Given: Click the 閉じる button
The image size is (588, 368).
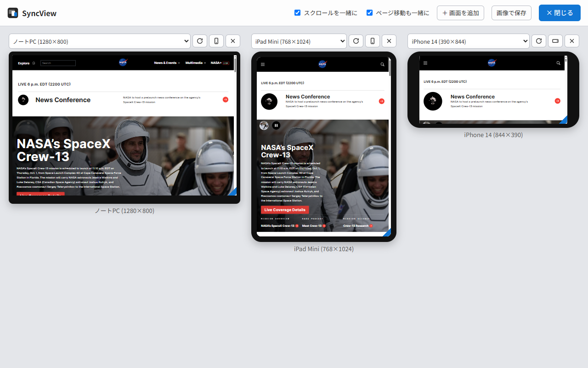Looking at the screenshot, I should click(x=560, y=13).
